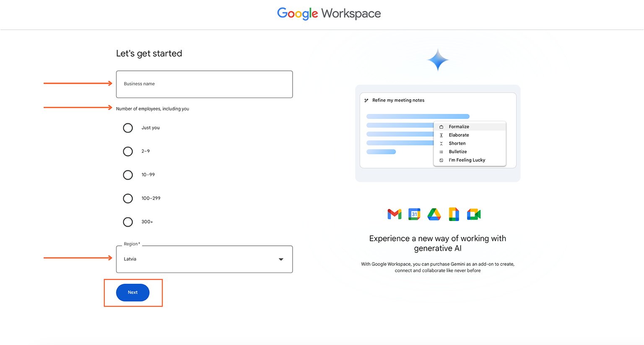This screenshot has height=345, width=644.
Task: Choose Shorten from the suggestions menu
Action: coord(470,143)
